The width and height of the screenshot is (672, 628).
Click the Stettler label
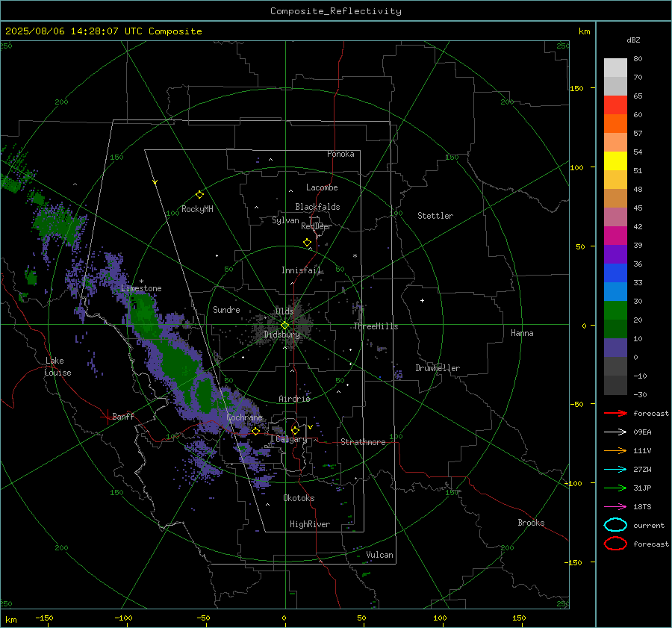(435, 216)
